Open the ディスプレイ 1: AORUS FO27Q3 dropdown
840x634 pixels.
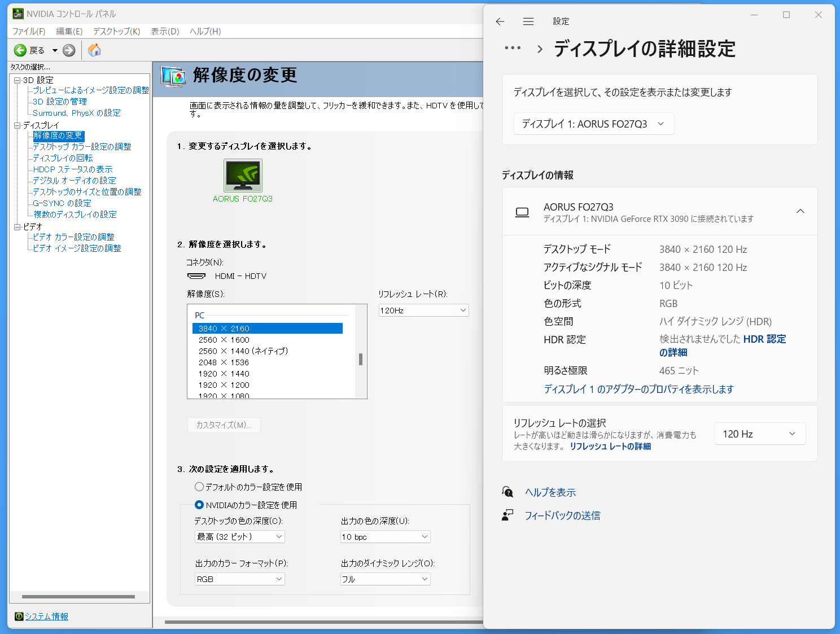pyautogui.click(x=594, y=124)
